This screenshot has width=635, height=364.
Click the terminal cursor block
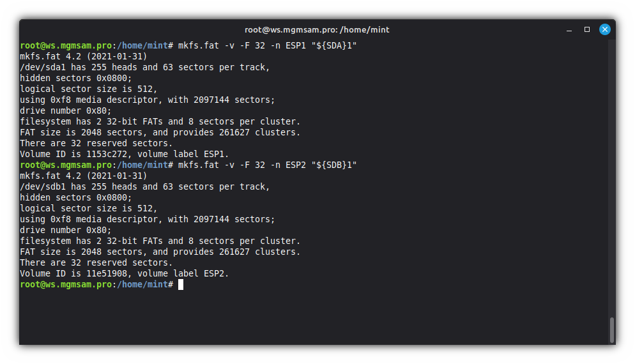[x=181, y=284]
